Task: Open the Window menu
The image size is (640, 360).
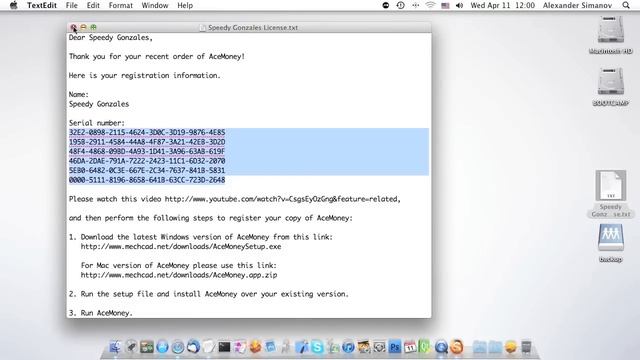Action: [155, 5]
